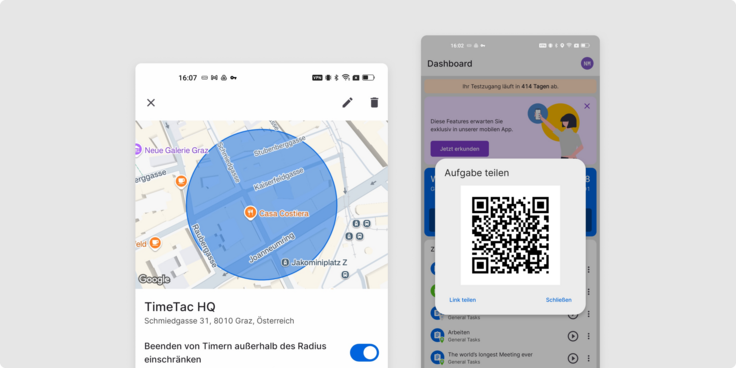This screenshot has width=736, height=368.
Task: Start the timer for Arbeiten task
Action: tap(573, 336)
